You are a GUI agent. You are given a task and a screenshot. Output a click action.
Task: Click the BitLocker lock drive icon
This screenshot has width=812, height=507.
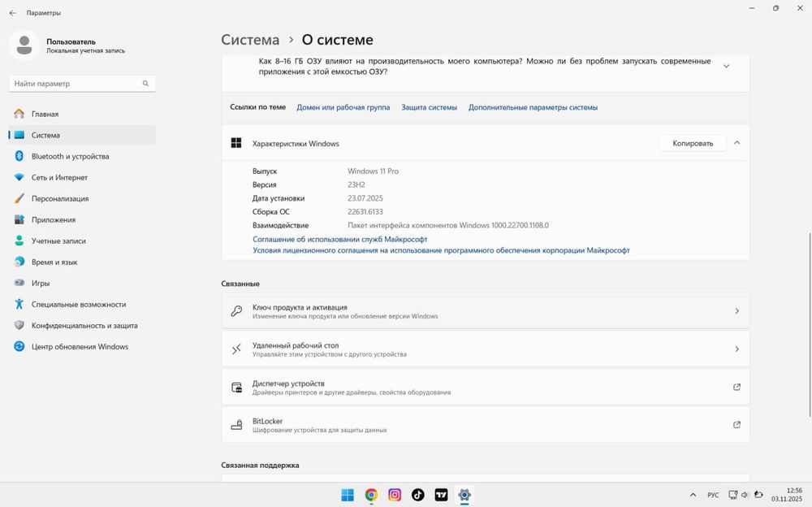click(236, 425)
